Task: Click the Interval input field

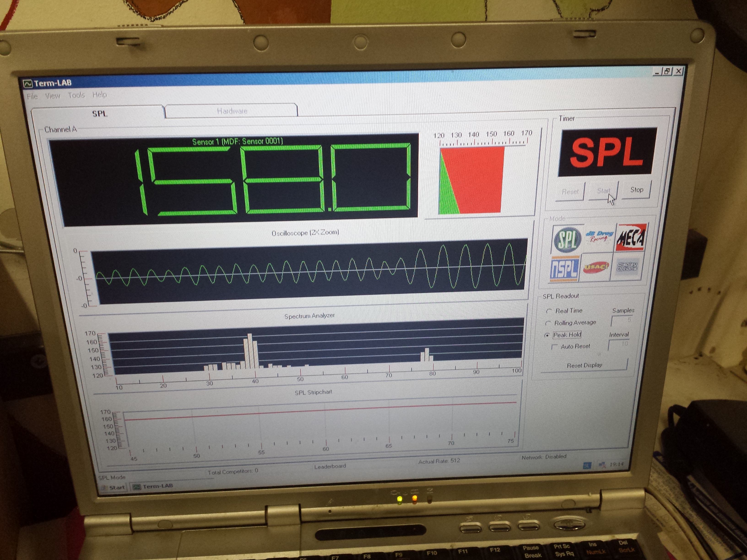Action: [x=619, y=345]
